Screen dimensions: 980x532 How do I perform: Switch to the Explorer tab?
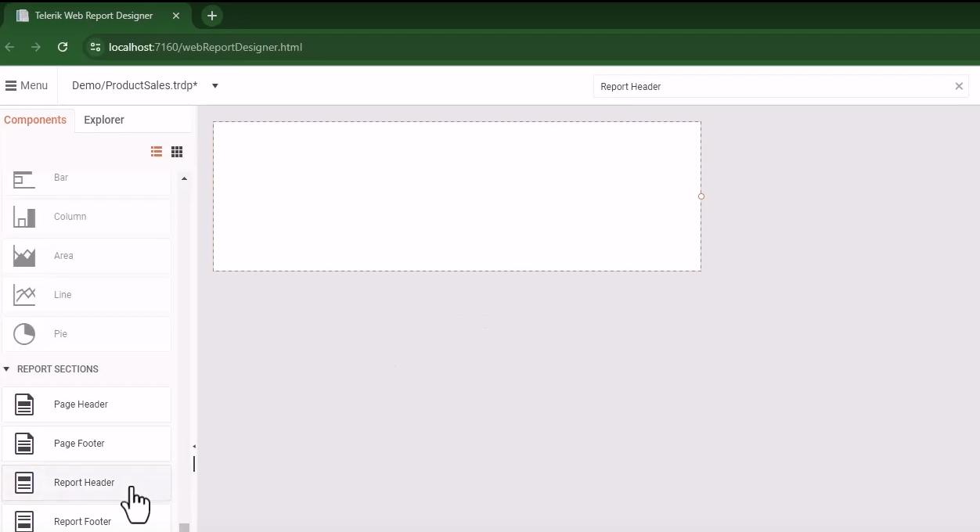point(104,120)
